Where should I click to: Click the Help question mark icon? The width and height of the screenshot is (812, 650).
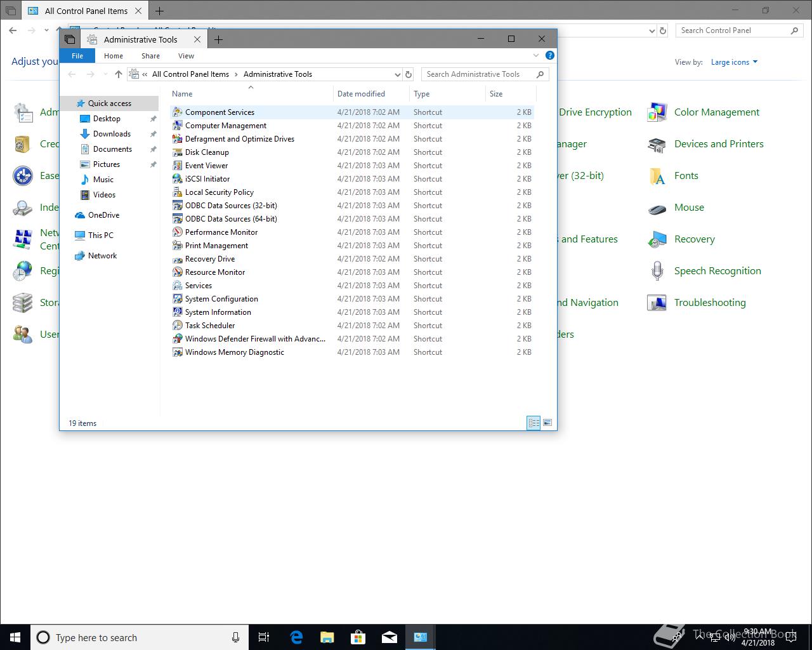coord(550,56)
